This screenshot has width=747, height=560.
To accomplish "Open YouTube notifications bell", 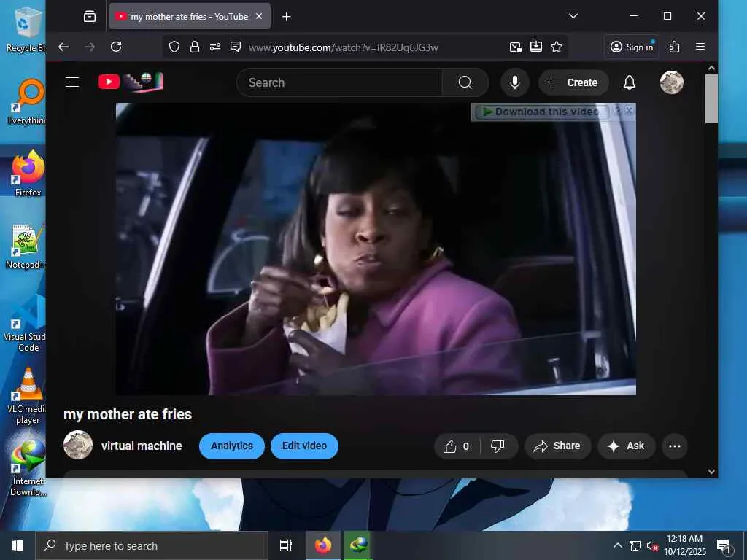I will tap(630, 82).
